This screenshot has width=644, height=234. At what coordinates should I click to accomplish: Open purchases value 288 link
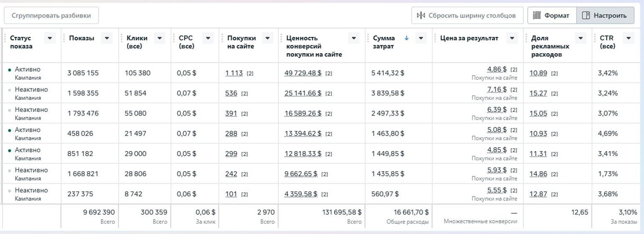click(231, 134)
